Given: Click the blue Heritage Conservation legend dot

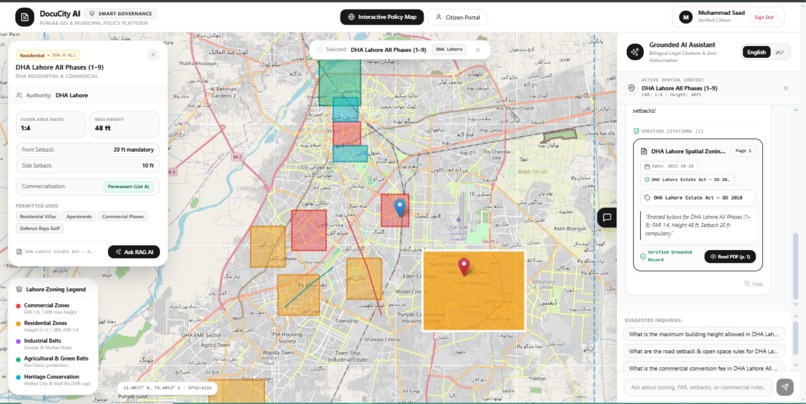Looking at the screenshot, I should coord(19,377).
